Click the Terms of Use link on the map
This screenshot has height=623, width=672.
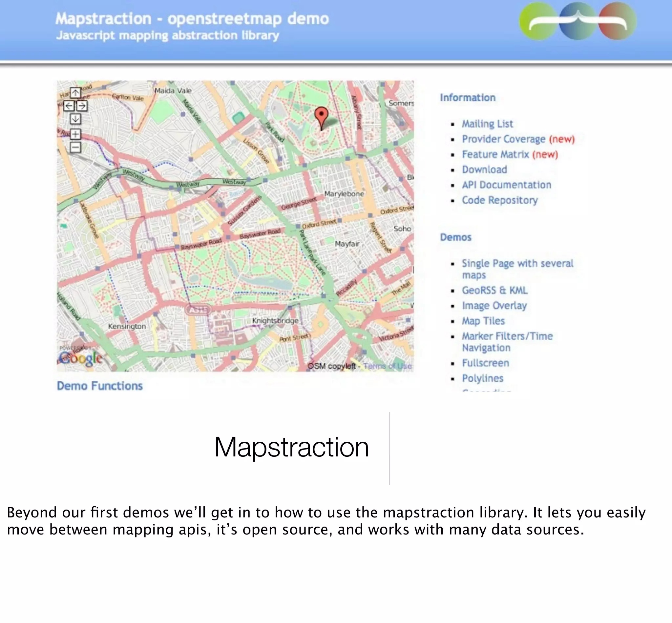click(x=387, y=366)
